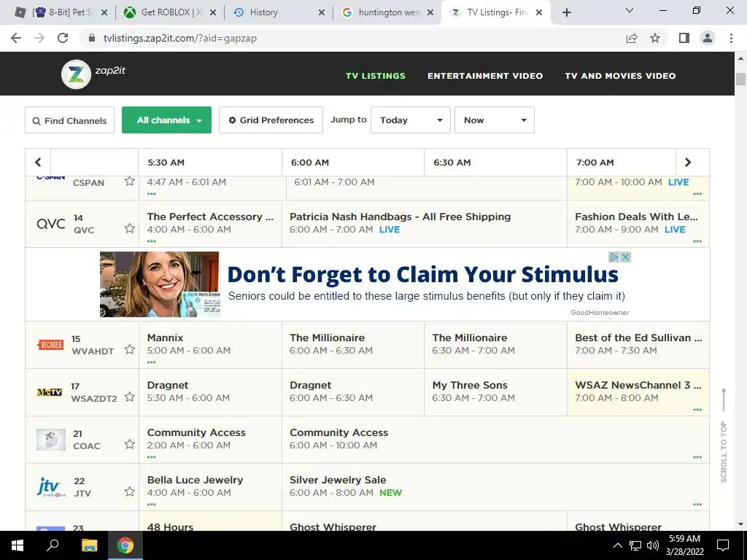Favorite the COAC channel star

pos(130,444)
